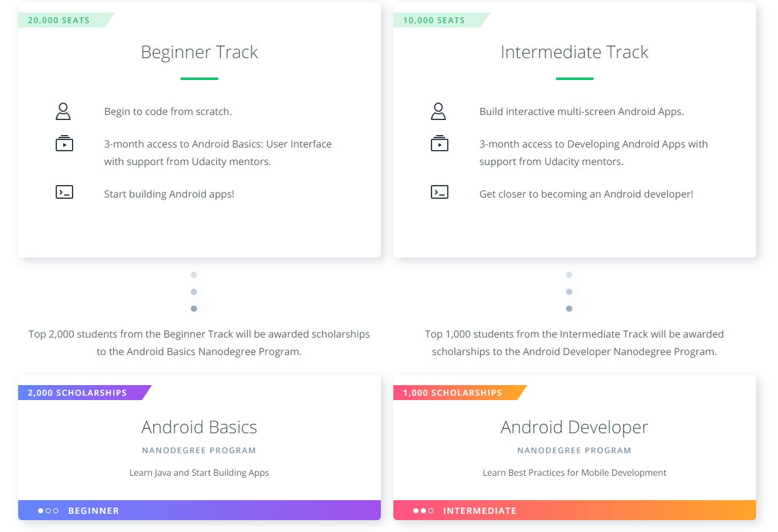Click 'Build interactive multi-screen Android Apps.' text
The image size is (778, 532).
point(582,111)
